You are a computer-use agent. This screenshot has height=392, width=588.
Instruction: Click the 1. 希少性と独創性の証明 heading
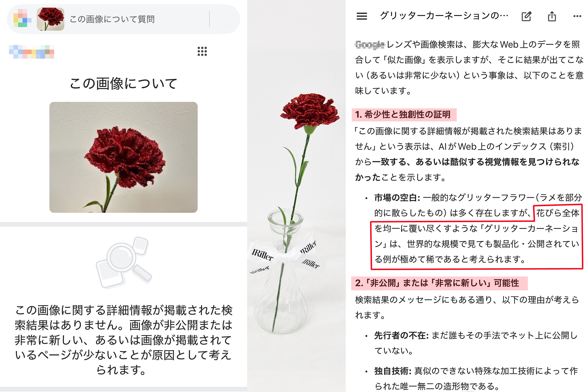(404, 115)
